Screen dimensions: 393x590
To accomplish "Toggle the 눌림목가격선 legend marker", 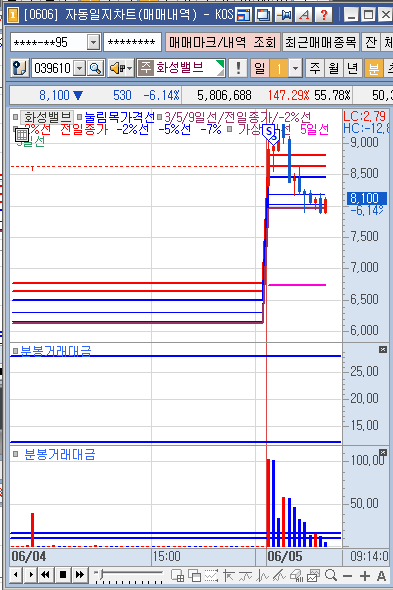I will [79, 117].
